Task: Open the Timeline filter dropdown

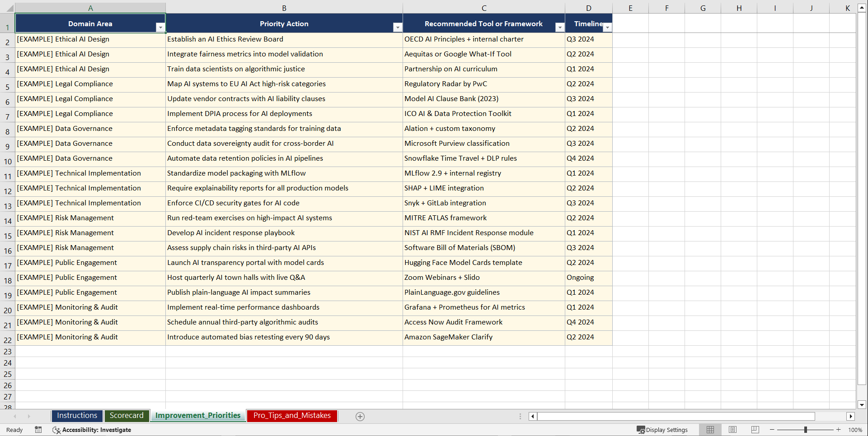Action: (x=607, y=27)
